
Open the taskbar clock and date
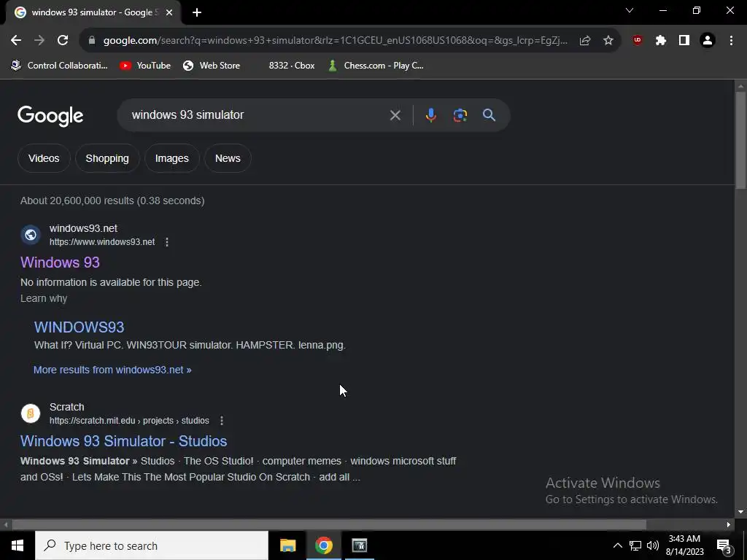click(x=684, y=545)
